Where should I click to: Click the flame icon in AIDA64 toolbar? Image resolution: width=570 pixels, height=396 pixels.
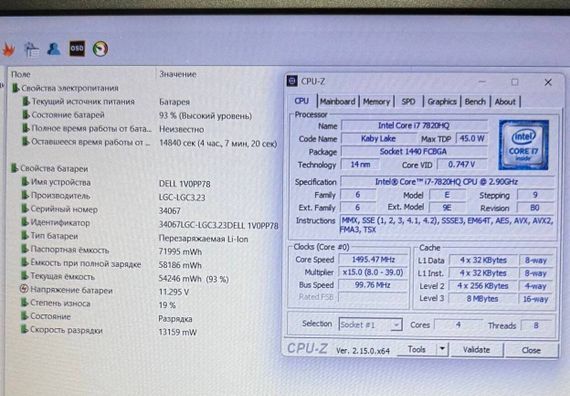pyautogui.click(x=9, y=49)
